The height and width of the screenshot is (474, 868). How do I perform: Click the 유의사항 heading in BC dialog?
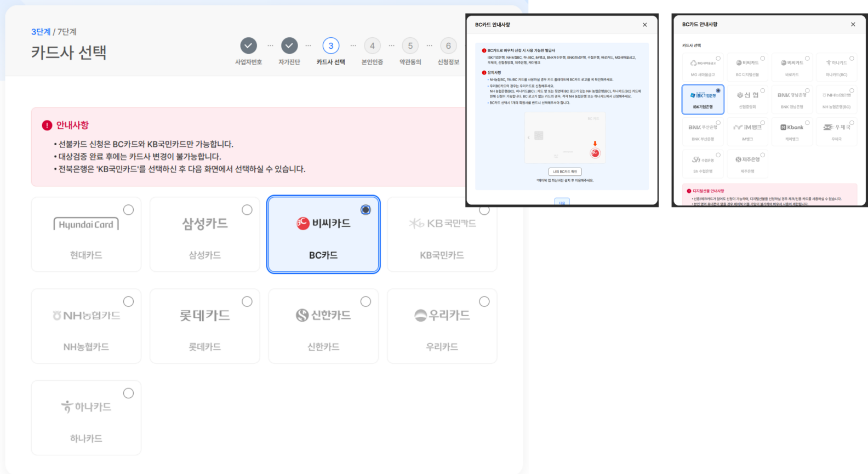[x=494, y=72]
